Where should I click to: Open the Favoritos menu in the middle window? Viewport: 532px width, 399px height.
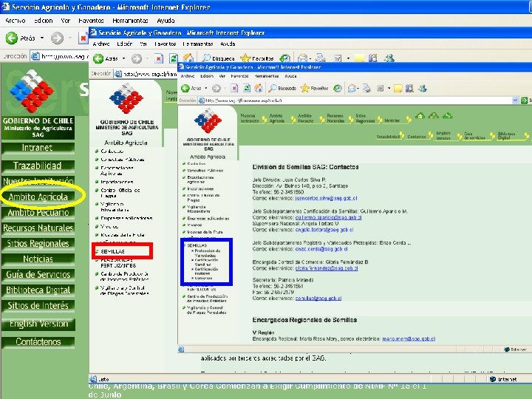click(165, 44)
